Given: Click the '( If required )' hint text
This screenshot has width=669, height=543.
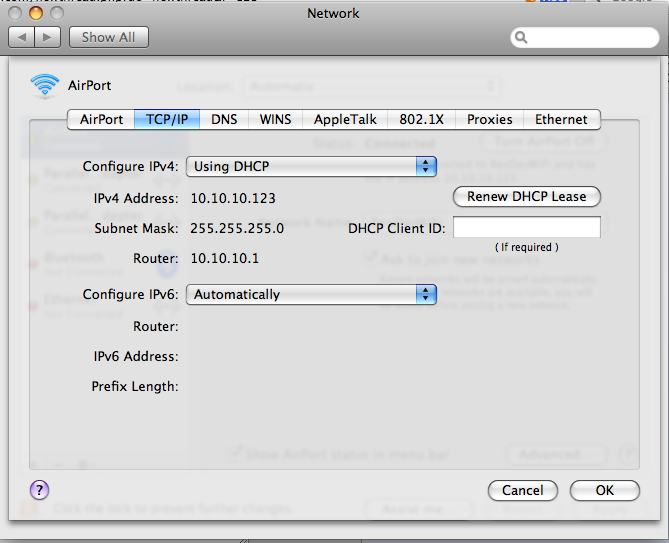Looking at the screenshot, I should (x=526, y=247).
